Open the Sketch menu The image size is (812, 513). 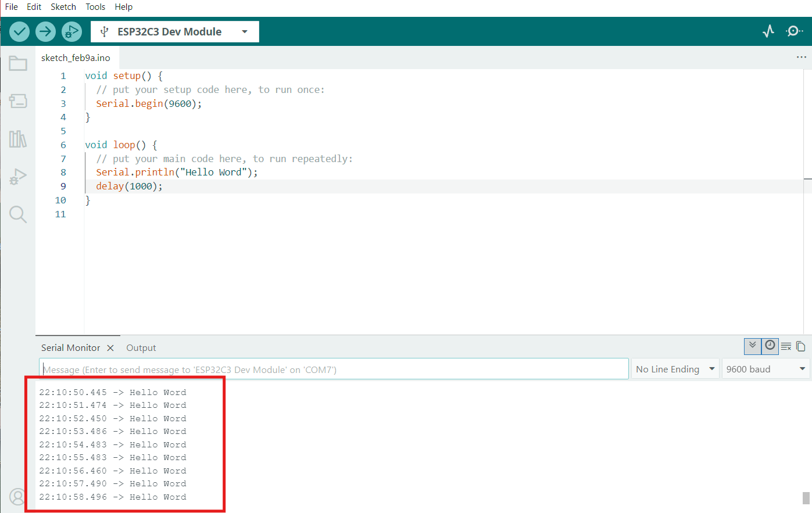(x=63, y=7)
